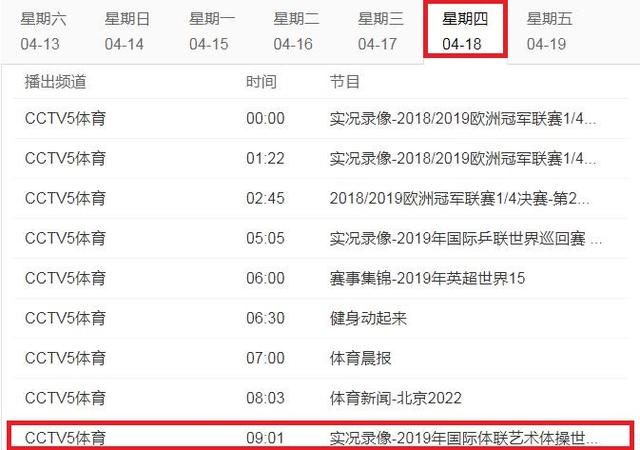Click CCTV5体育 in the 02:45 row

point(65,198)
